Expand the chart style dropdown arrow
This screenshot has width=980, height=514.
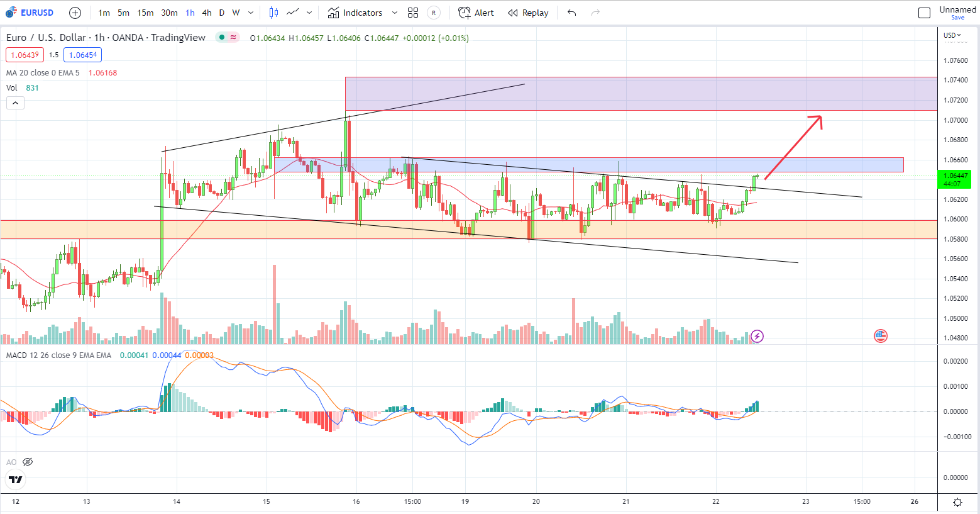point(309,13)
